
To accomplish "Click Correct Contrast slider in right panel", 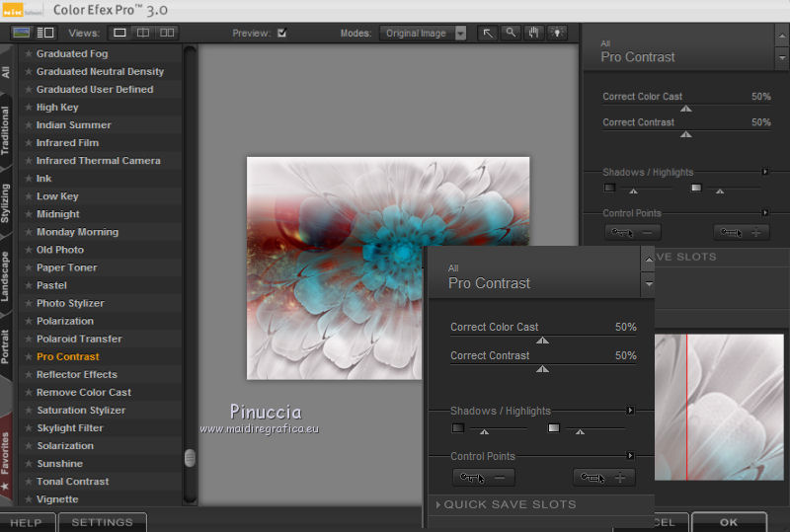I will (x=686, y=134).
